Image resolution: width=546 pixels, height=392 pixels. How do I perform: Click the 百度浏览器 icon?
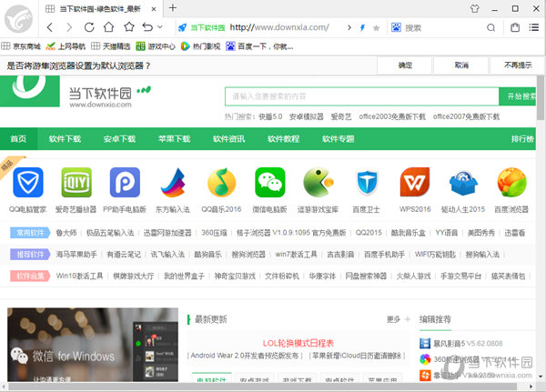511,183
